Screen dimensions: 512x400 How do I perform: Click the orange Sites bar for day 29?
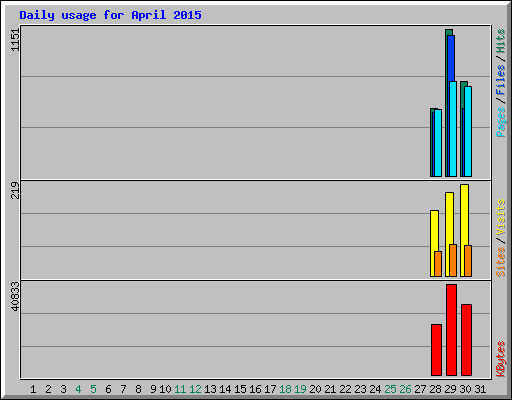453,260
